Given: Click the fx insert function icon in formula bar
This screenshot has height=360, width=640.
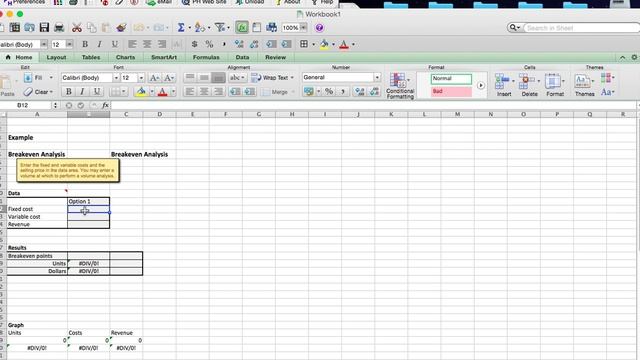Looking at the screenshot, I should click(105, 105).
